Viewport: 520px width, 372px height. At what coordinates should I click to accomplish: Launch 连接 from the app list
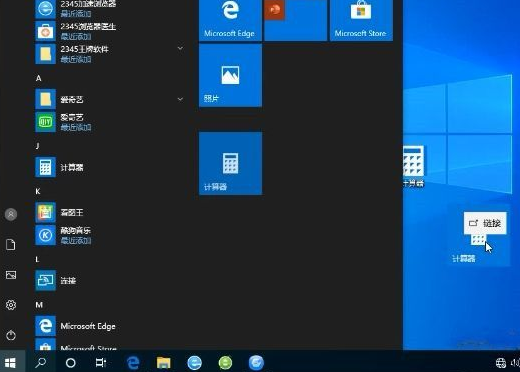pos(109,281)
